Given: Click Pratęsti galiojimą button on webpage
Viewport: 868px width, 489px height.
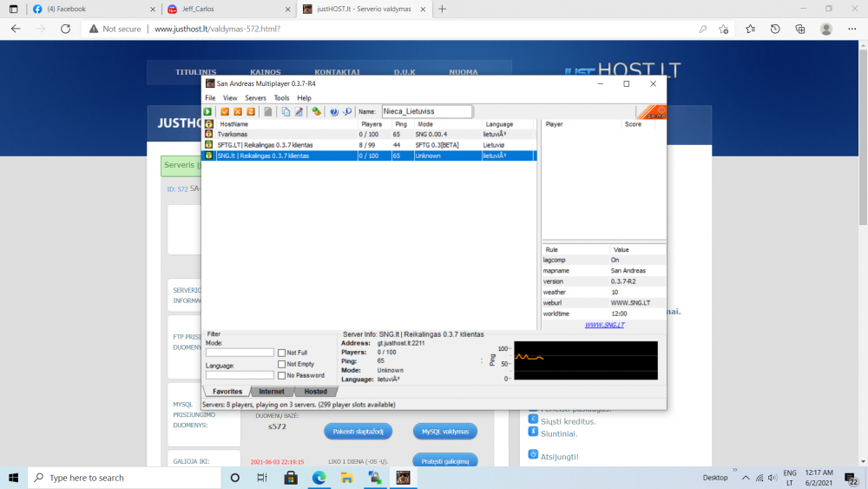Looking at the screenshot, I should pyautogui.click(x=445, y=460).
